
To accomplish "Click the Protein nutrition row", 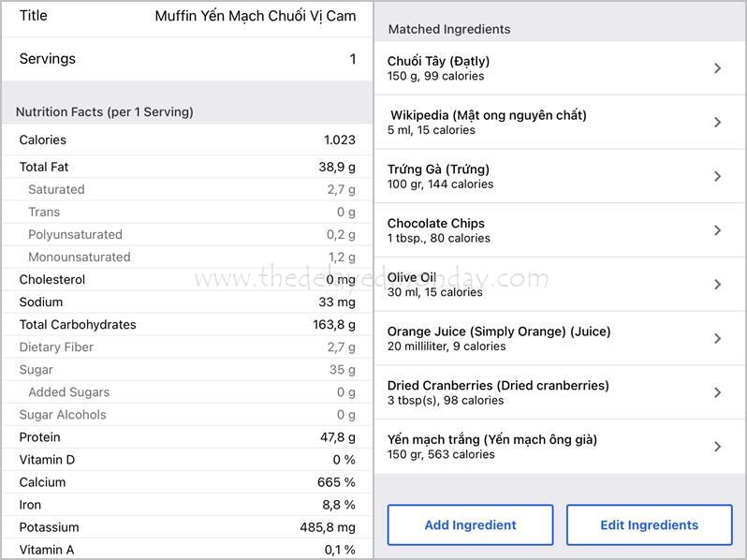I will point(187,437).
